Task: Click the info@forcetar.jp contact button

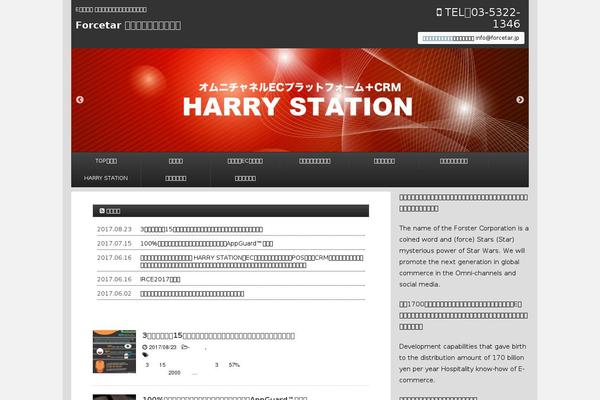Action: tap(471, 38)
